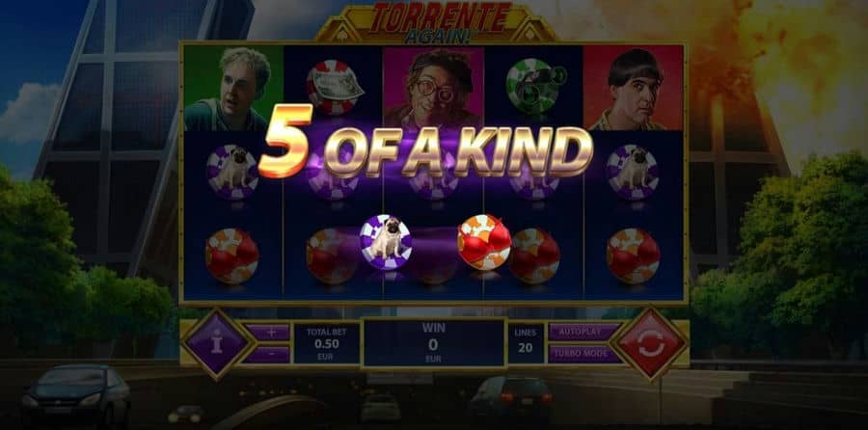Toggle Turbo Mode

[584, 354]
